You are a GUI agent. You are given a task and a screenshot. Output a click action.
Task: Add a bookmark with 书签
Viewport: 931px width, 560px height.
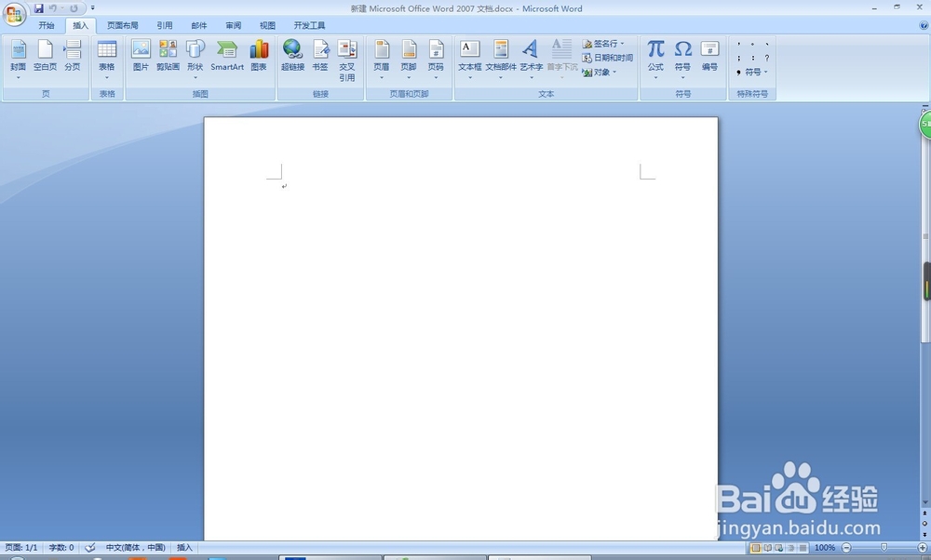pos(320,56)
